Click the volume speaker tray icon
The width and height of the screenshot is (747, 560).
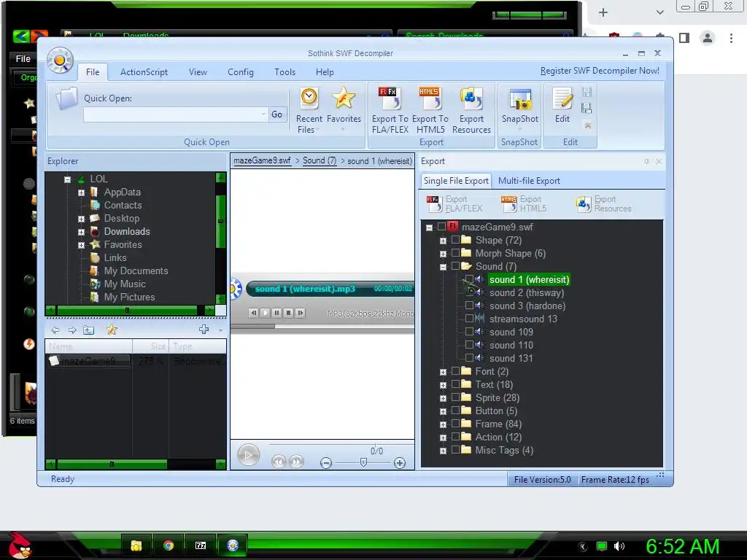tap(619, 546)
